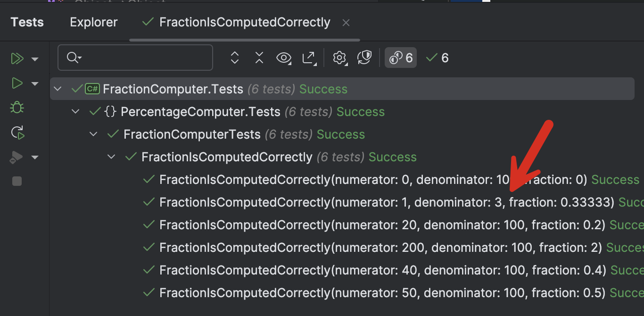Open unit test settings via the gear icon
This screenshot has width=644, height=316.
click(x=339, y=58)
